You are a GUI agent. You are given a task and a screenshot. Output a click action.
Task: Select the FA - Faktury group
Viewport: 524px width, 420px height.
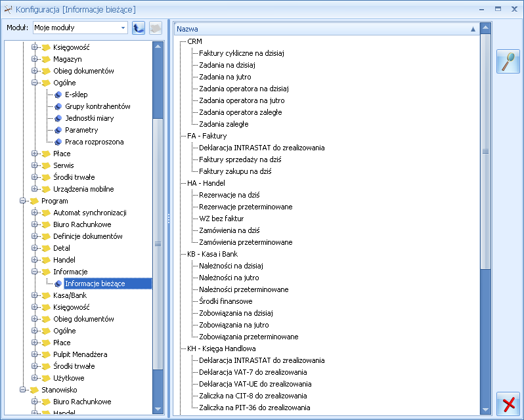click(207, 136)
